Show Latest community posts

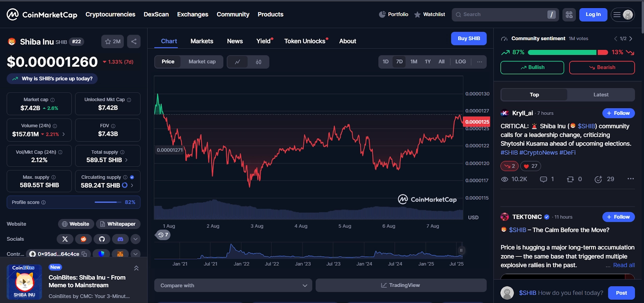point(601,95)
